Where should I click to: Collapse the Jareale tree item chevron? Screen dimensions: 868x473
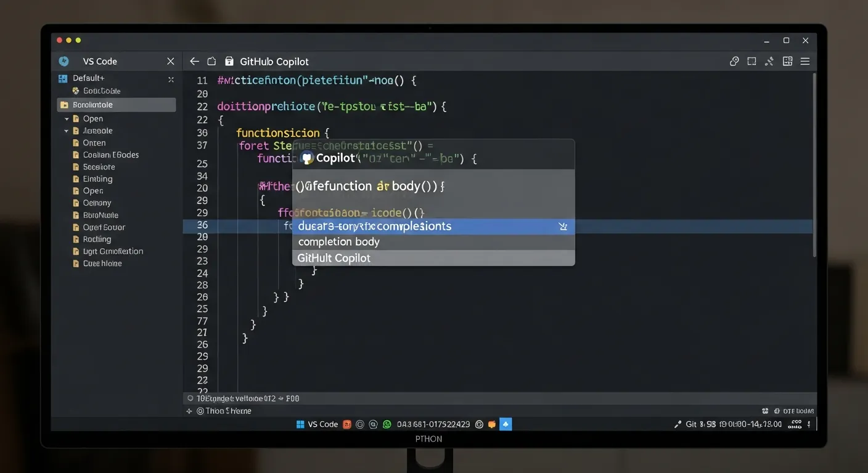coord(67,131)
